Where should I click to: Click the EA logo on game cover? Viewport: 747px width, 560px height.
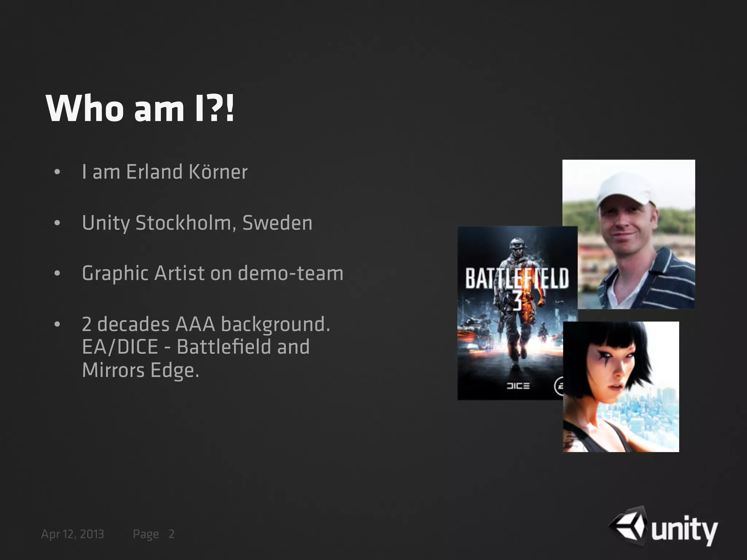point(559,386)
